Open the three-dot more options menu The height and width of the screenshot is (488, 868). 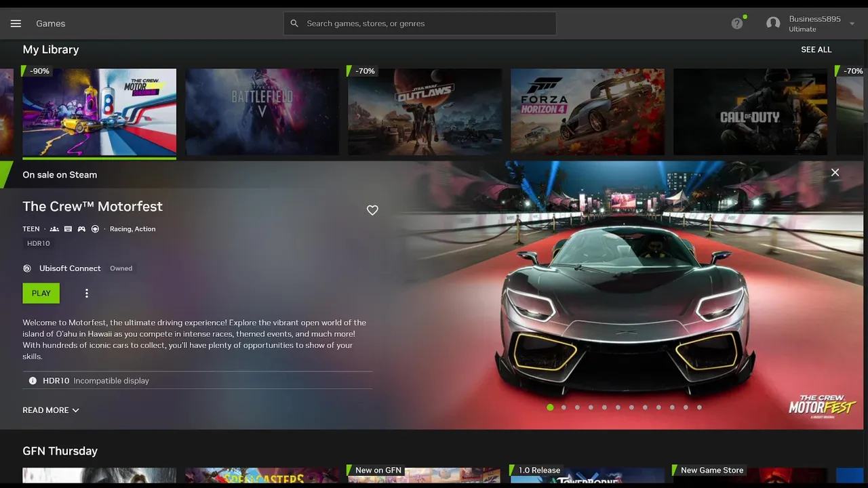[87, 293]
